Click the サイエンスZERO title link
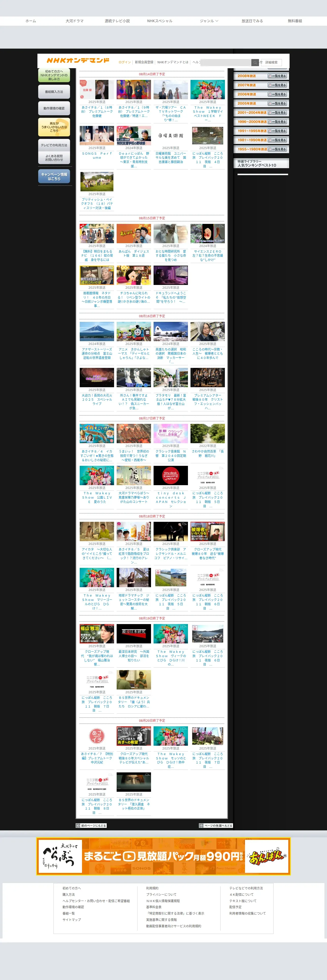 click(208, 256)
